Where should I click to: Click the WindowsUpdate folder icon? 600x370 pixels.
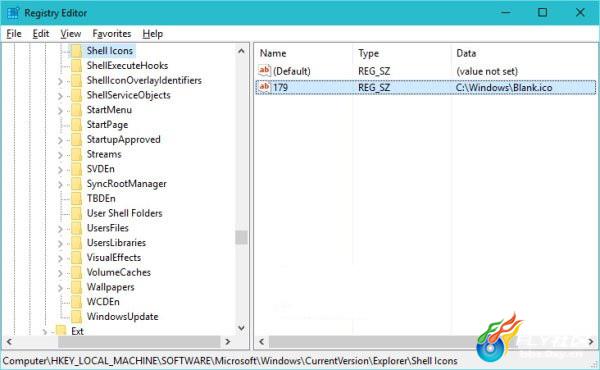77,316
